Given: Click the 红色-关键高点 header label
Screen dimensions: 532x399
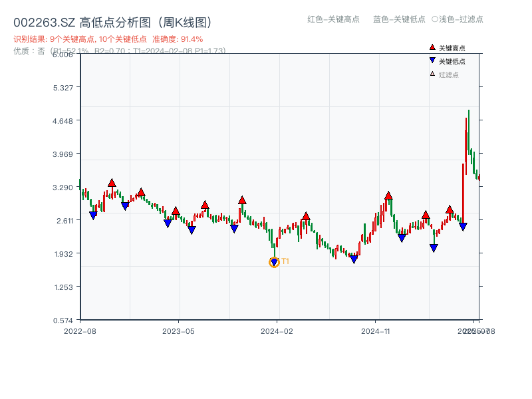Looking at the screenshot, I should 333,19.
